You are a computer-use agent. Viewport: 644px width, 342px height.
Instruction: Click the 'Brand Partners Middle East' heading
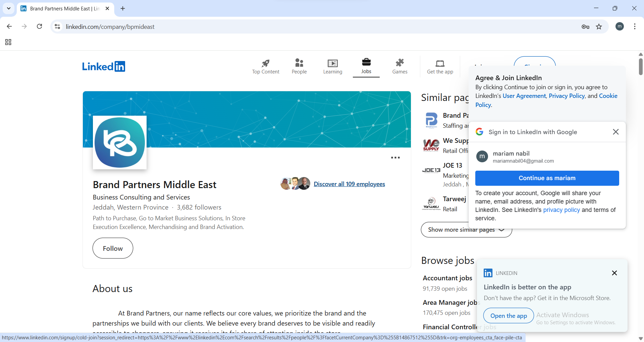tap(155, 185)
